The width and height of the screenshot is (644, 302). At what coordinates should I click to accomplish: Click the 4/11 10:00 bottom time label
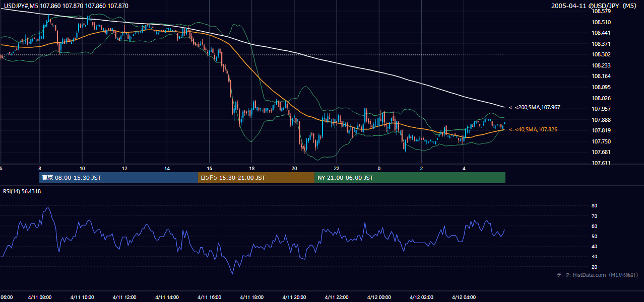[82, 297]
